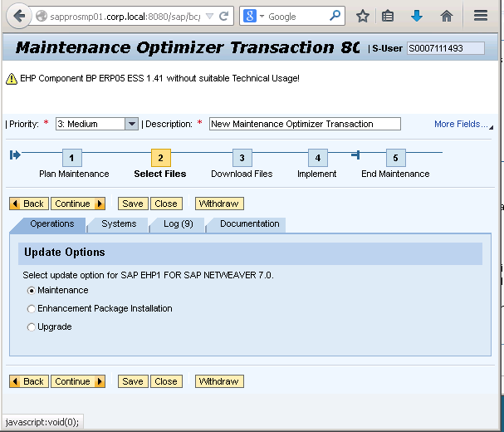Click the Google search engine icon
Screen dimensions: 504x432
coord(250,16)
